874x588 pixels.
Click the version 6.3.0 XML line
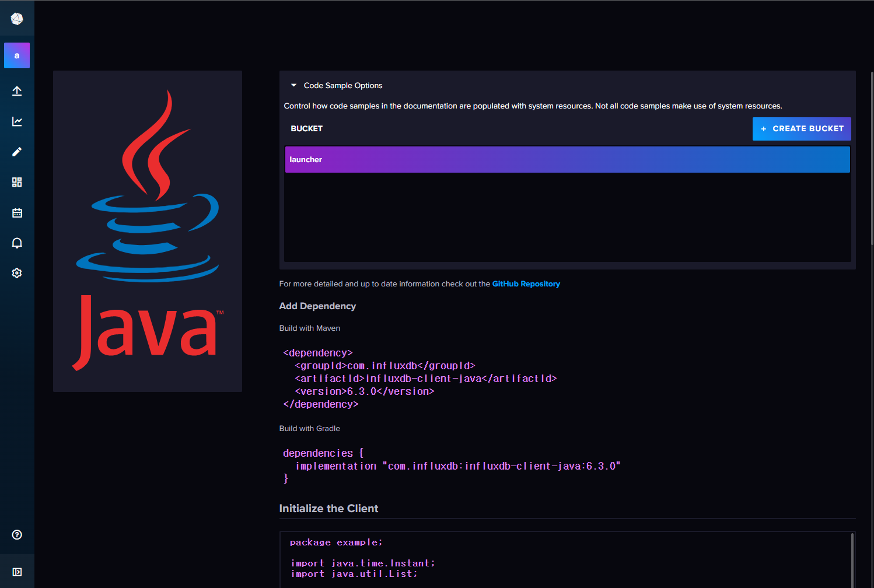(x=365, y=391)
